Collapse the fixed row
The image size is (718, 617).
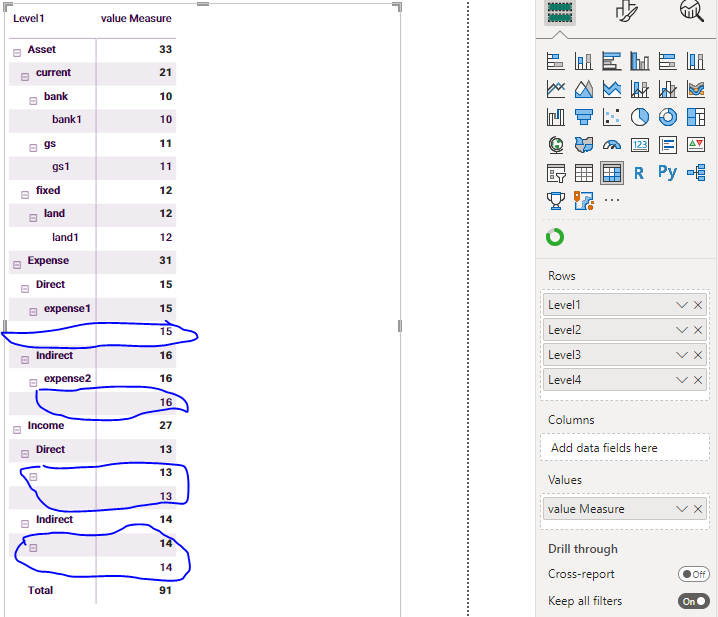(25, 195)
